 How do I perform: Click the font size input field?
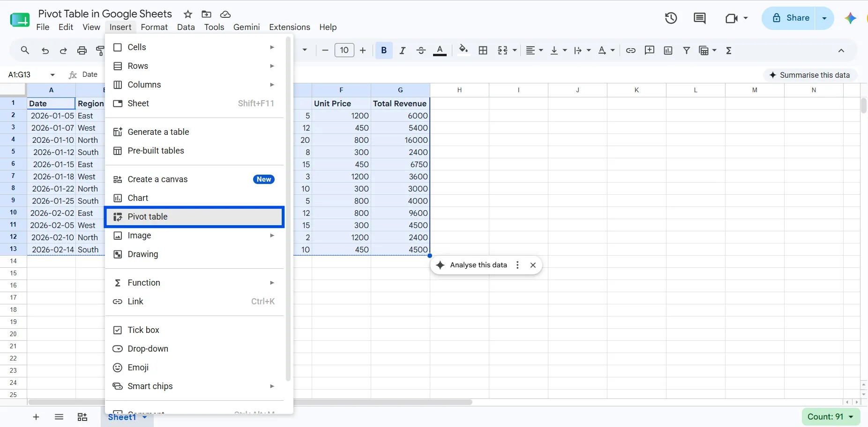coord(344,51)
